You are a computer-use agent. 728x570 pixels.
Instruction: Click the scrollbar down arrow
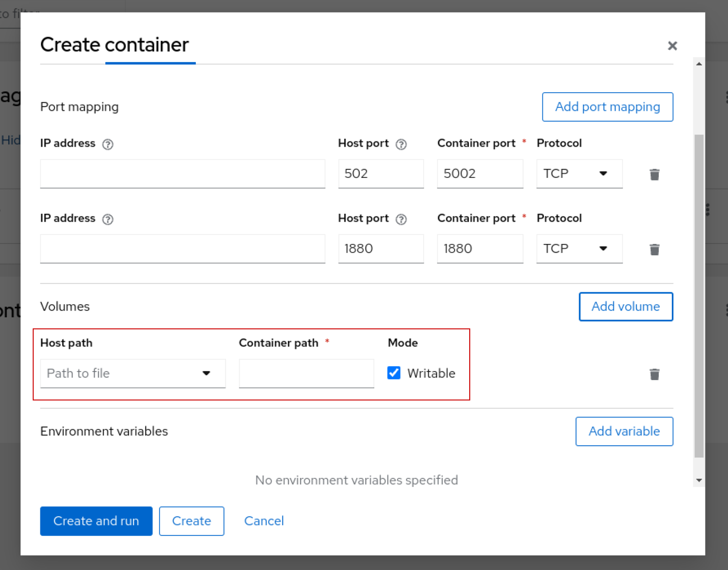[x=699, y=480]
